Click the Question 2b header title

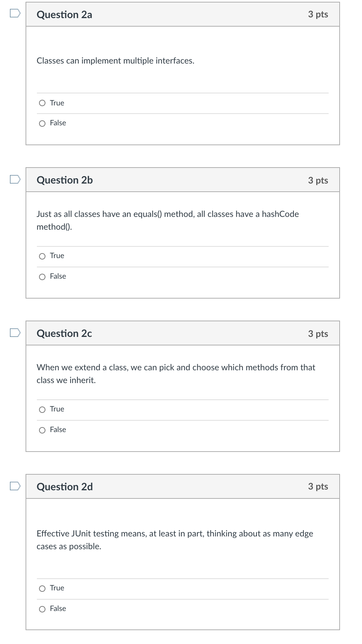tap(65, 180)
